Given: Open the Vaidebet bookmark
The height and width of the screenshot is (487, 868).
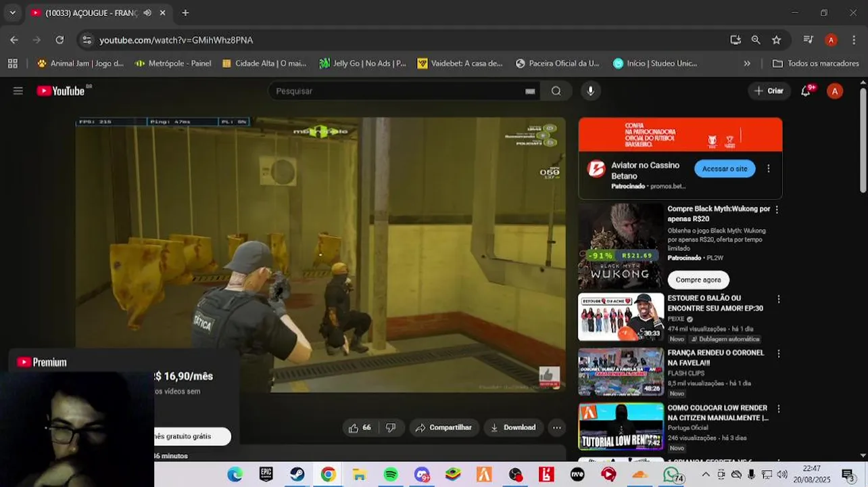Looking at the screenshot, I should click(x=460, y=64).
